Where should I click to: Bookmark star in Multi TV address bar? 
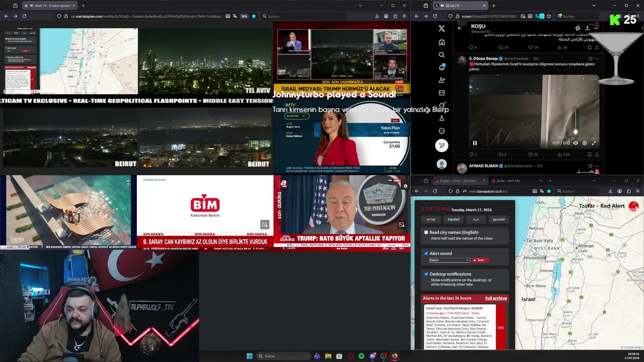click(x=254, y=16)
